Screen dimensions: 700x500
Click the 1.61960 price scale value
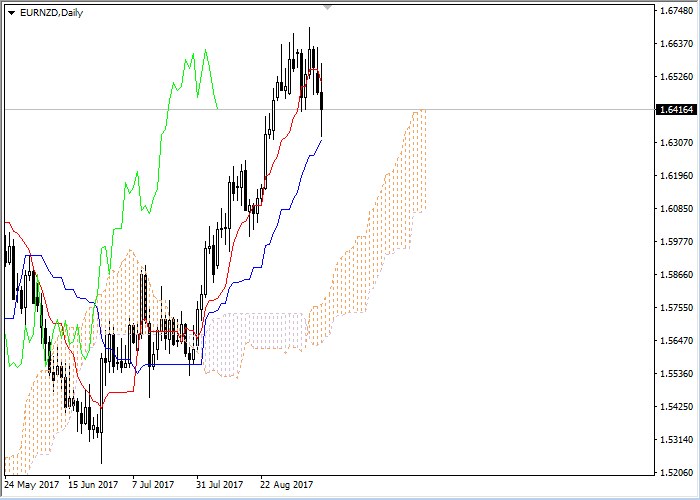676,175
